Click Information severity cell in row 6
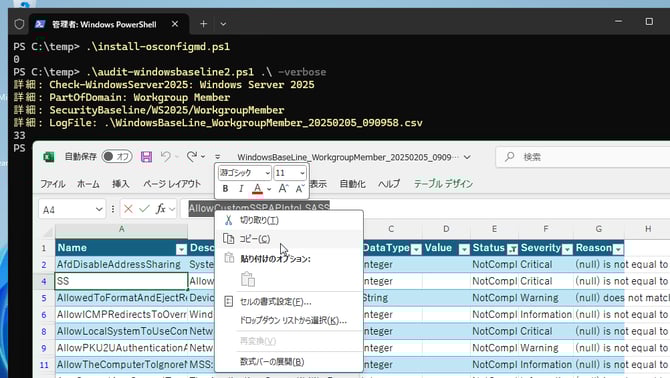 point(545,314)
